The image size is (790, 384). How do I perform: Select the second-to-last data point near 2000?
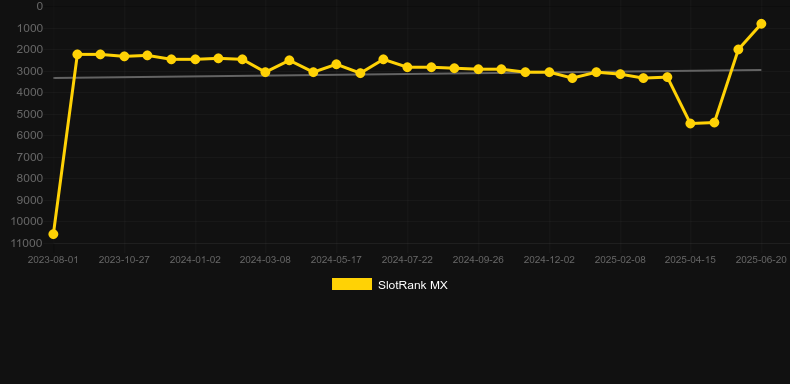pos(738,49)
